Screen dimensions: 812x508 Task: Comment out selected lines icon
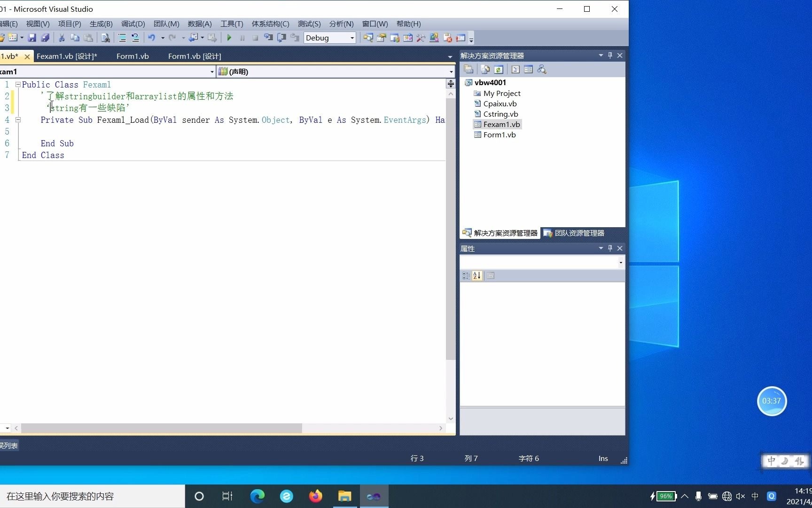click(x=122, y=38)
